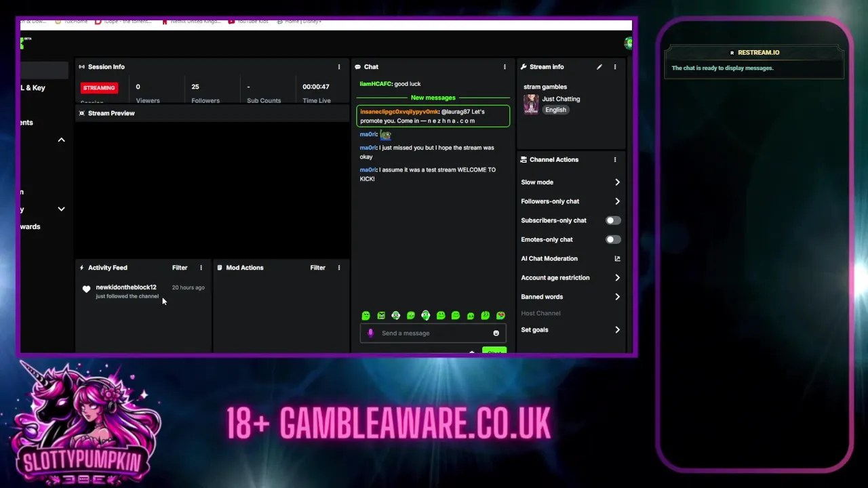Image resolution: width=868 pixels, height=488 pixels.
Task: Edit stream info with pencil icon
Action: 599,67
